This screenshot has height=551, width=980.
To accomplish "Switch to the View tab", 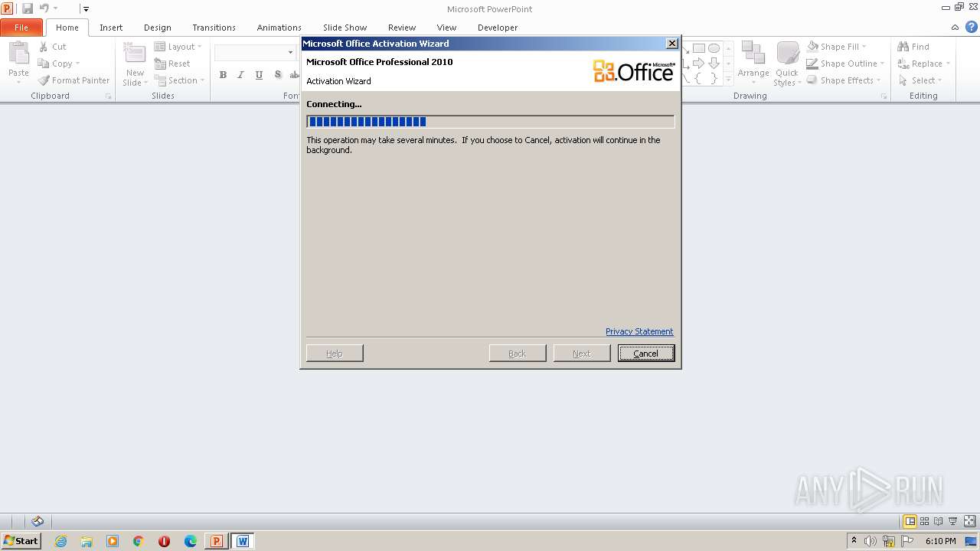I will pyautogui.click(x=446, y=28).
